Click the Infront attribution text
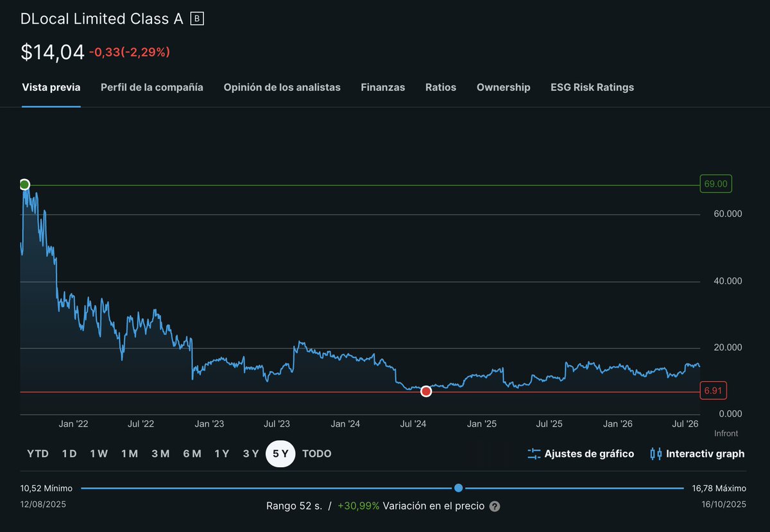This screenshot has width=770, height=532. 726,434
